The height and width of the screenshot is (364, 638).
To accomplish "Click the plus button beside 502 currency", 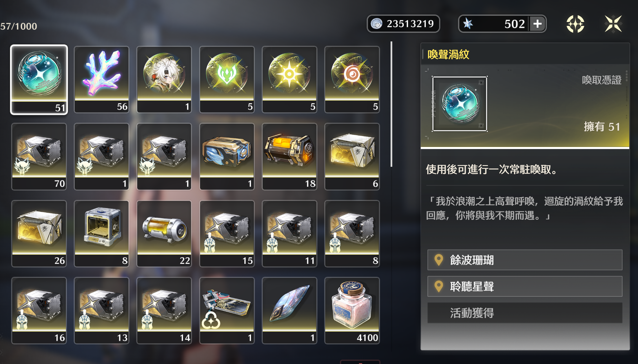I will coord(537,24).
